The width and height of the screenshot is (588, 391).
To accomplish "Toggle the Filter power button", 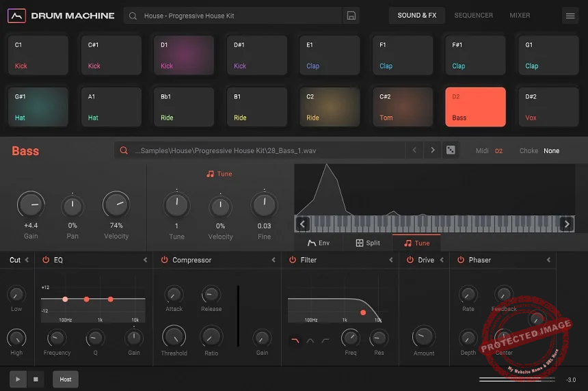I will point(293,260).
